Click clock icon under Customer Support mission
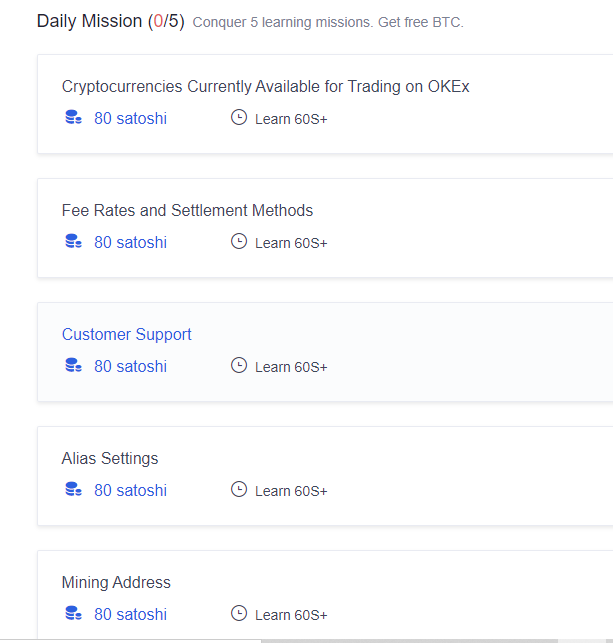Screen dimensions: 613x643 (239, 365)
